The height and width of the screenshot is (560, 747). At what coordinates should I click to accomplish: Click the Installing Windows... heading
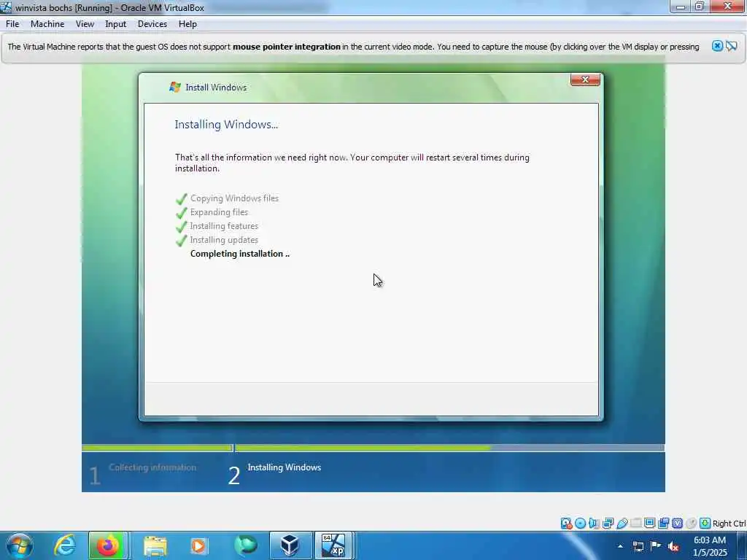226,124
